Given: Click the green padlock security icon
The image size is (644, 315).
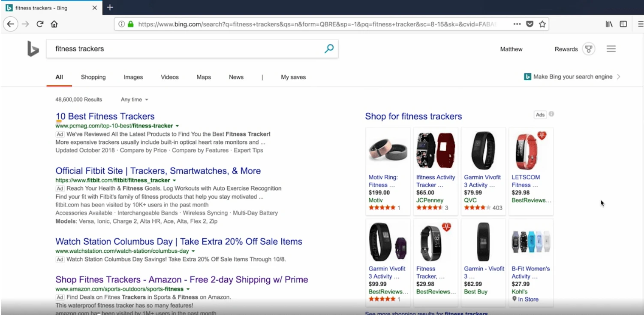Looking at the screenshot, I should [x=131, y=24].
